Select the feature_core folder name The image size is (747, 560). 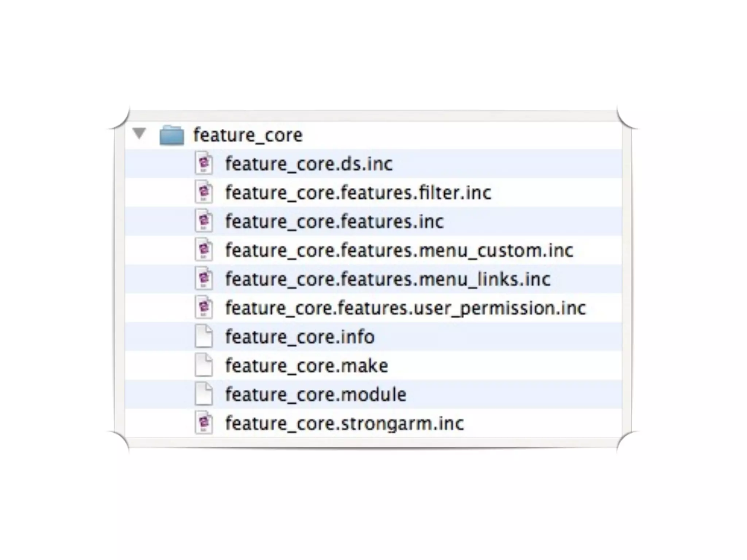click(x=248, y=135)
